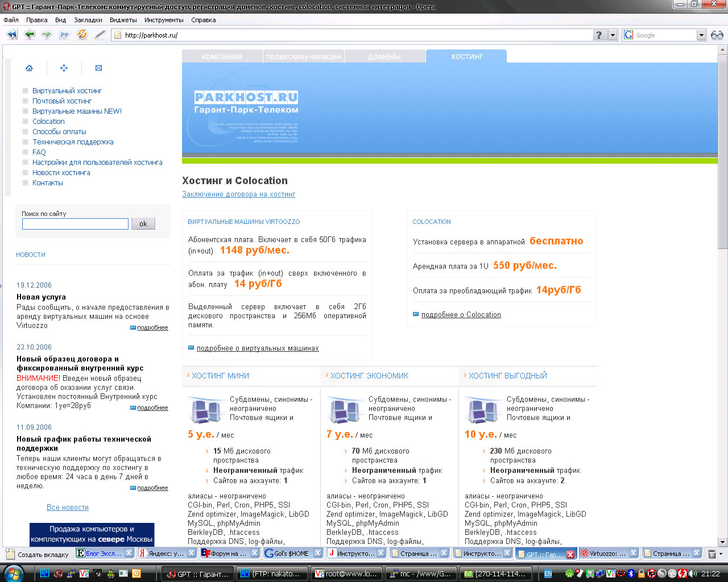Click 'Создать вкладку' new tab button
The image size is (728, 582).
pos(38,554)
